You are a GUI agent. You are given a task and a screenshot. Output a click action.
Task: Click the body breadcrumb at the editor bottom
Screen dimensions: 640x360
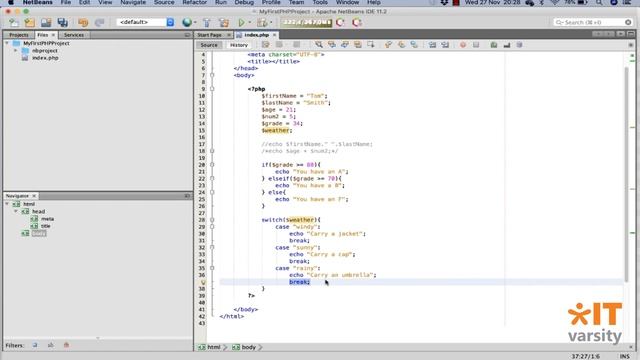click(244, 347)
